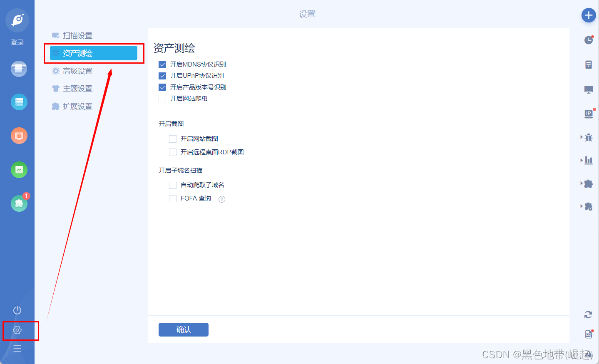599x364 pixels.
Task: Open the IP icon on right bar
Action: (589, 114)
